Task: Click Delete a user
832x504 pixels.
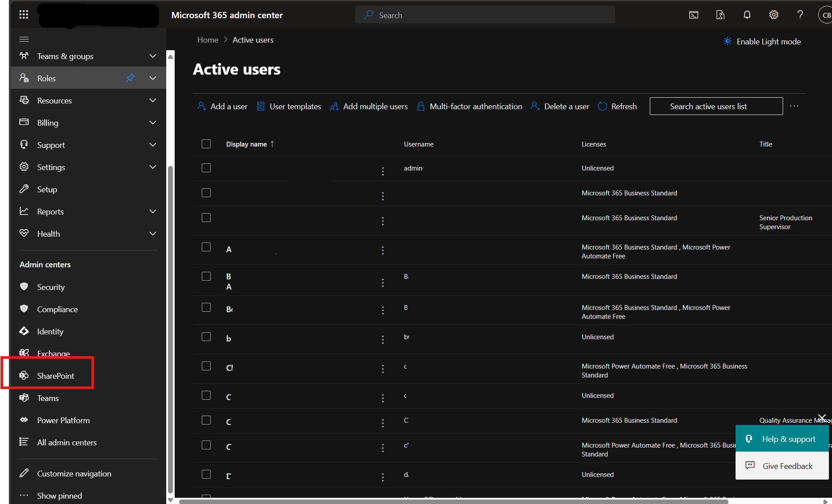Action: (x=560, y=106)
